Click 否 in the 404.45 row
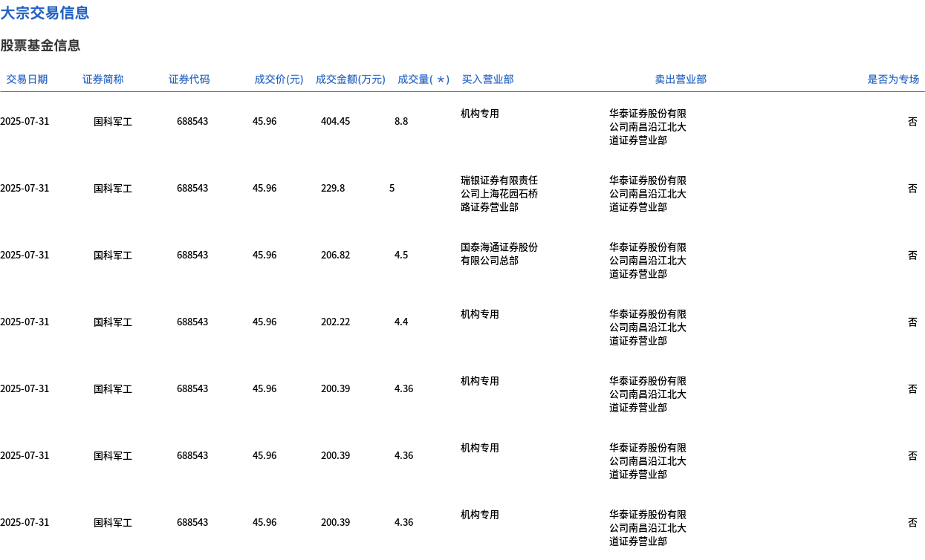The height and width of the screenshot is (560, 925). (x=912, y=121)
